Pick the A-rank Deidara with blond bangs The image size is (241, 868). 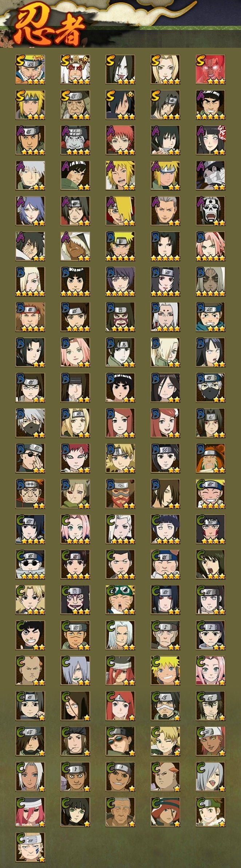[120, 211]
